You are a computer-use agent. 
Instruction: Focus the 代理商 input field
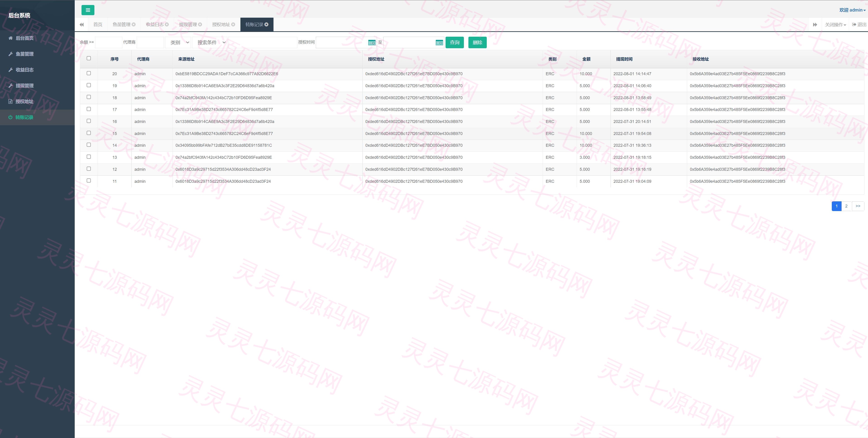150,43
